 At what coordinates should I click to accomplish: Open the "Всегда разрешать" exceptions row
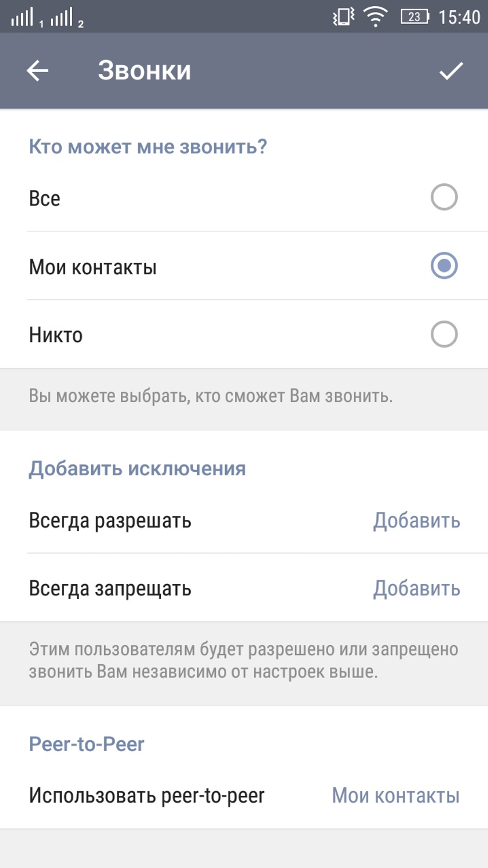pos(110,520)
